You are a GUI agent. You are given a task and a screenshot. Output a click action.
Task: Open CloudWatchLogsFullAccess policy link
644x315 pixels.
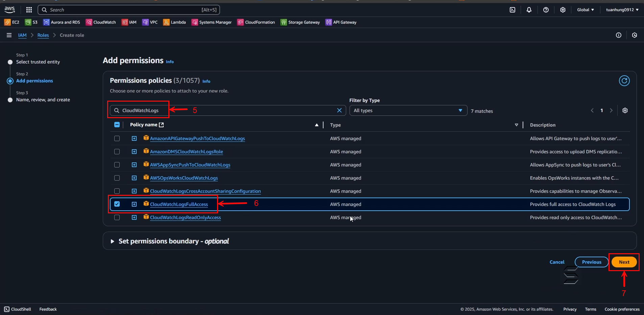(179, 204)
